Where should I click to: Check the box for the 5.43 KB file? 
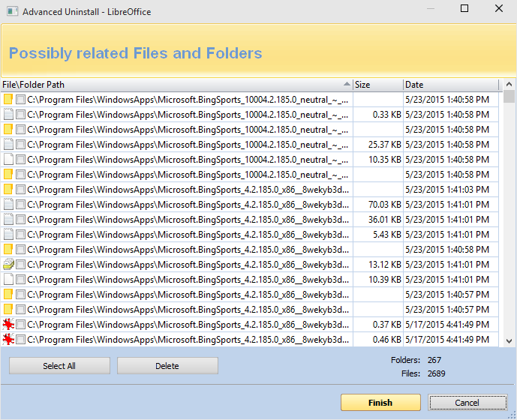click(x=20, y=235)
